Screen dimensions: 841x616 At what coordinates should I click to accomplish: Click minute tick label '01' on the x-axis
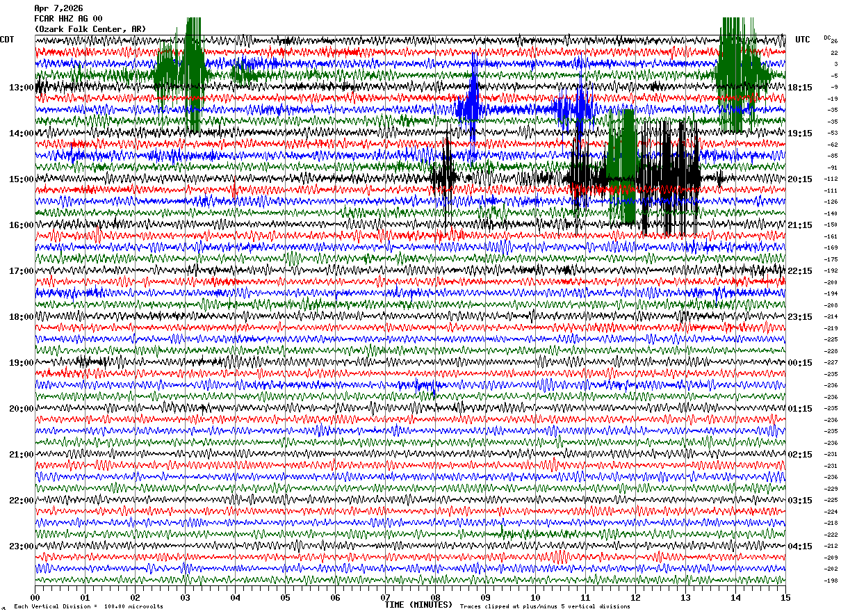pos(85,597)
